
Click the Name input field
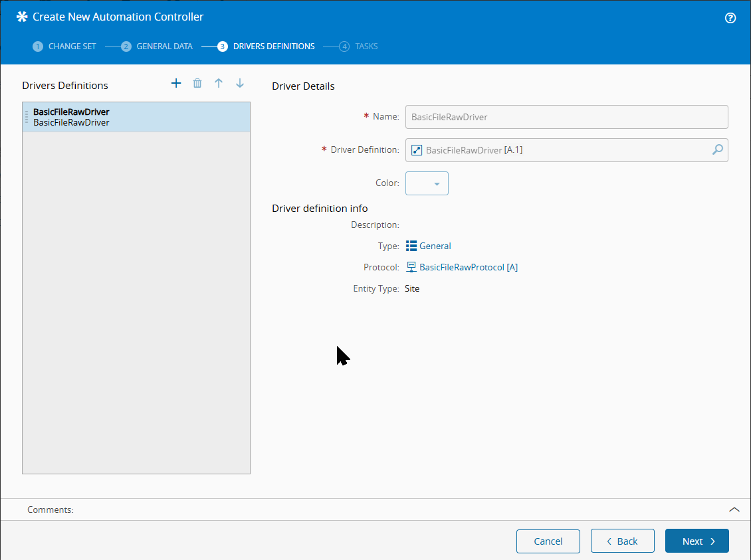pos(566,117)
